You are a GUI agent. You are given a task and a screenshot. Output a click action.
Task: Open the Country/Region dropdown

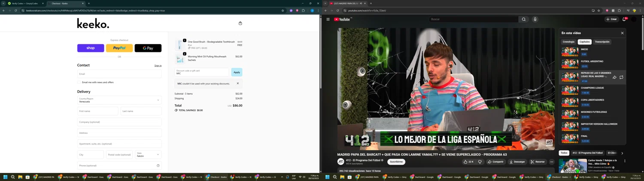pyautogui.click(x=119, y=100)
